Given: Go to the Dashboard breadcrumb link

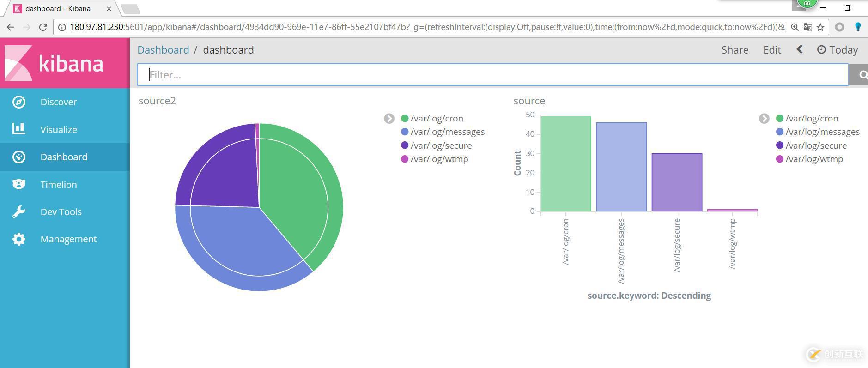Looking at the screenshot, I should (x=163, y=50).
